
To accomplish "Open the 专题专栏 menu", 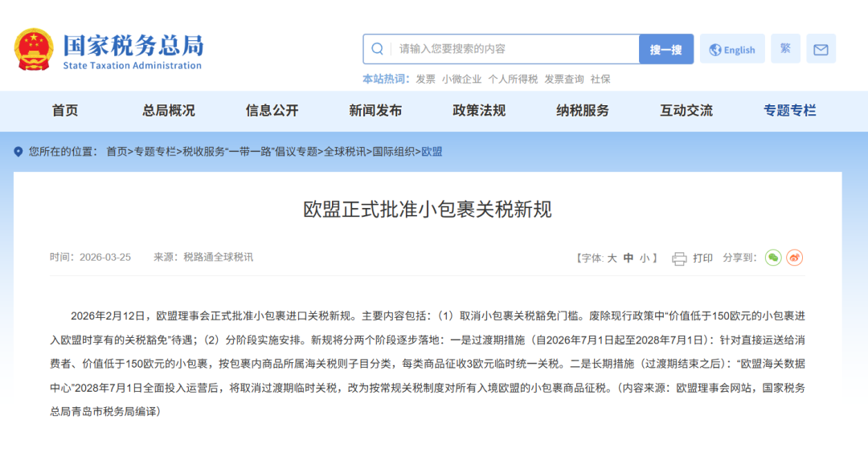I will tap(790, 111).
